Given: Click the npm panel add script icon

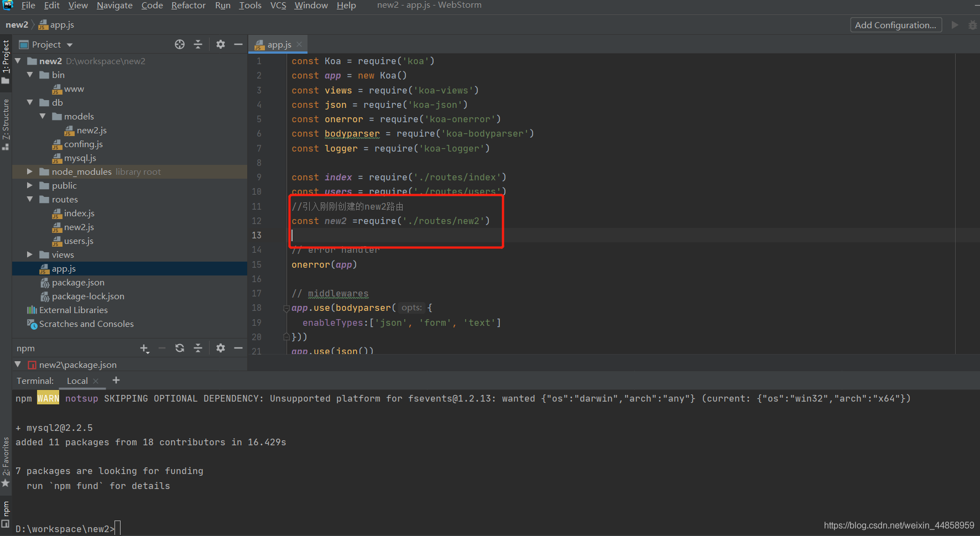Looking at the screenshot, I should click(144, 348).
